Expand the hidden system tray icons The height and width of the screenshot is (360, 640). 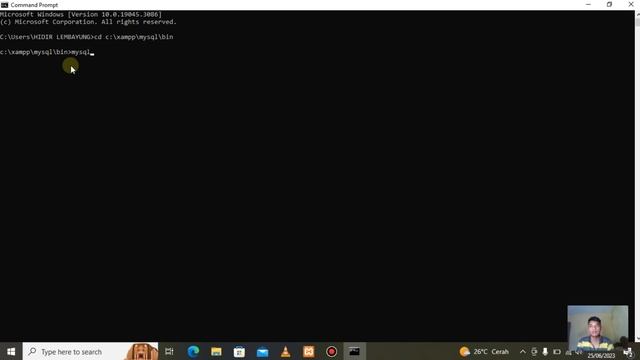point(522,351)
